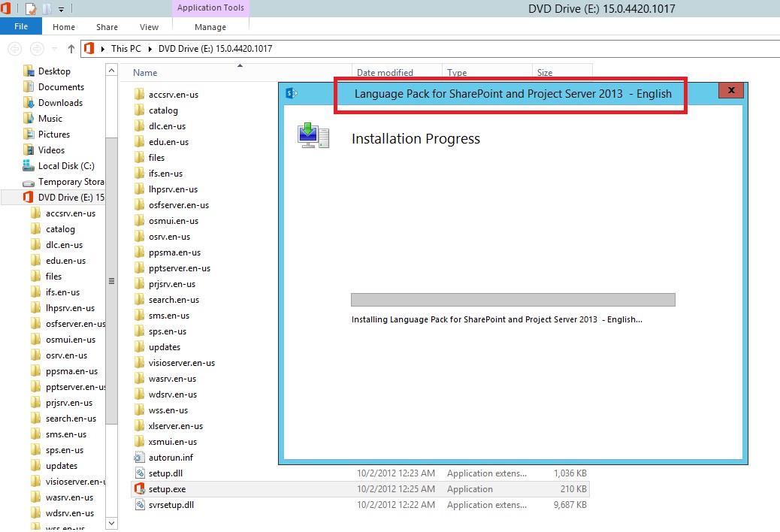
Task: Click the catalog folder icon in the file list
Action: pyautogui.click(x=139, y=110)
